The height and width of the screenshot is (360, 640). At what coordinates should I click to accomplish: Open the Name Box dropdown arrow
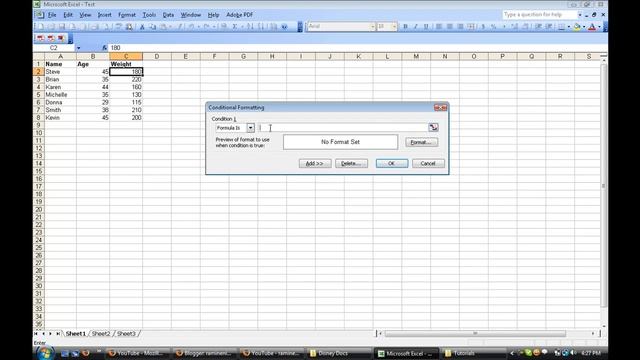(78, 48)
